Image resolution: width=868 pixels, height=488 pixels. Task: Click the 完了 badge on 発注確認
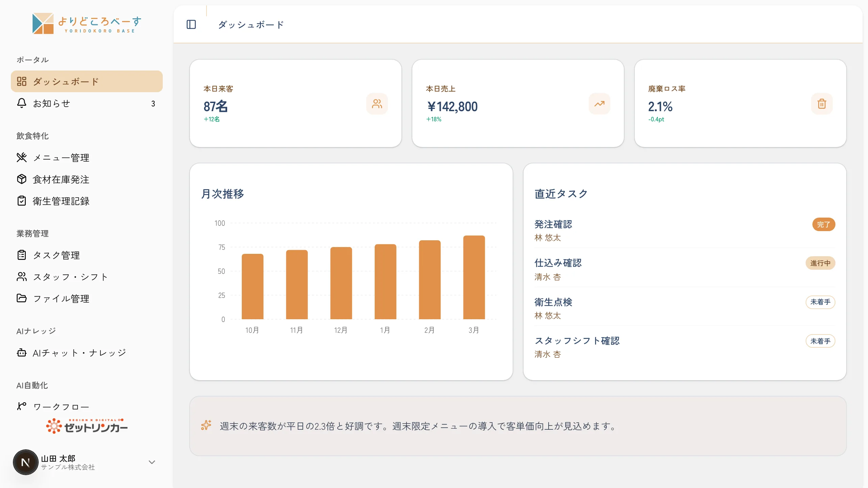[824, 224]
